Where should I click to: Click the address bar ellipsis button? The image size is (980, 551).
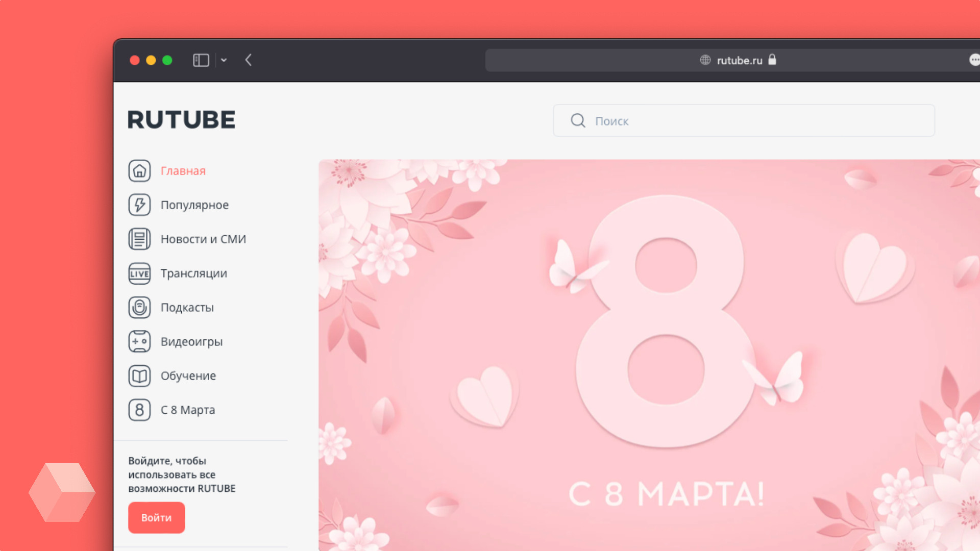(x=975, y=60)
